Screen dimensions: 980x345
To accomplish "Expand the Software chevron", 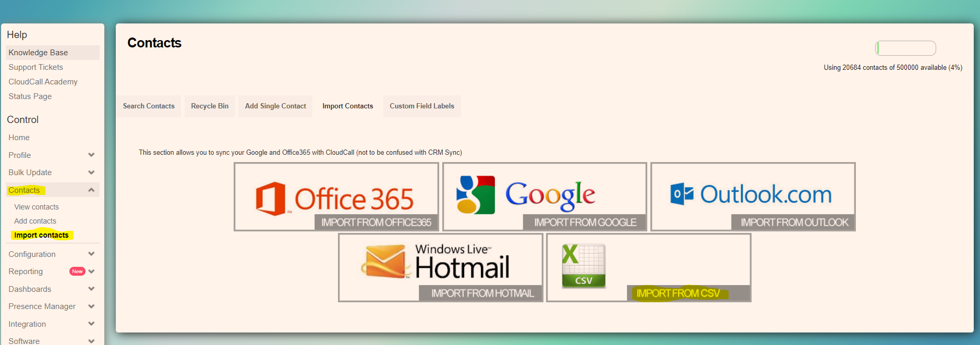I will coord(91,341).
